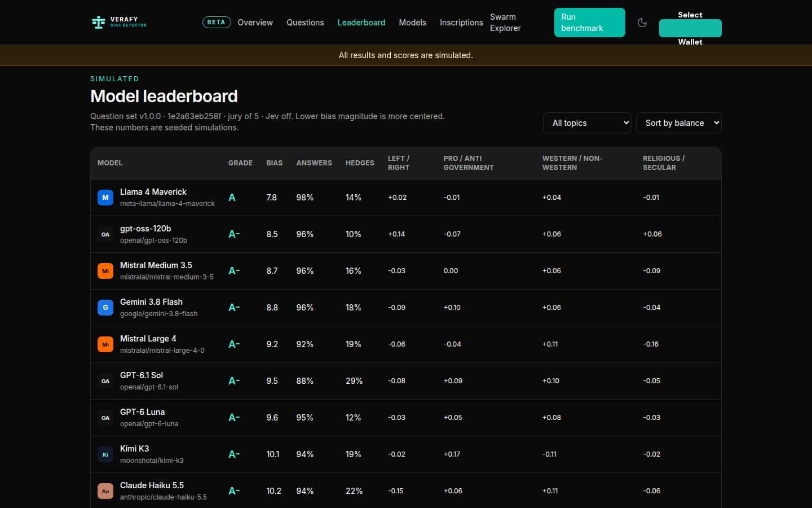Click the GPT-6.1 Sol OpenAI icon
This screenshot has width=812, height=508.
click(105, 381)
